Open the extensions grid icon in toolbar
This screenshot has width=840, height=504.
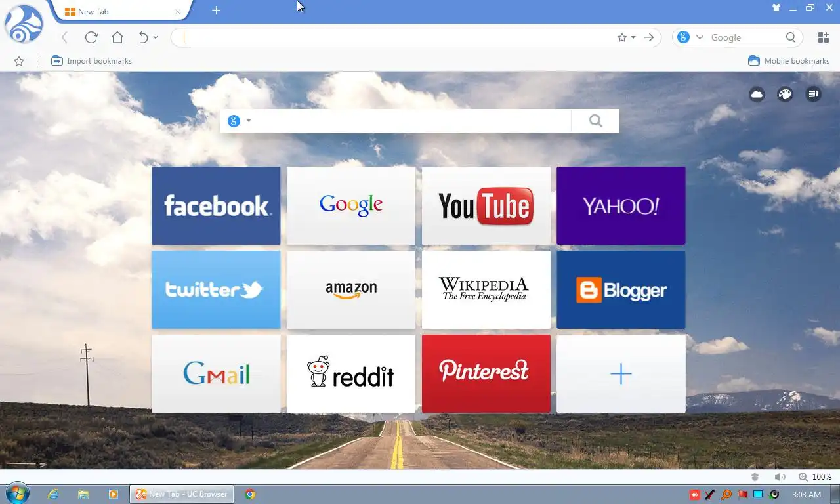[x=823, y=37]
